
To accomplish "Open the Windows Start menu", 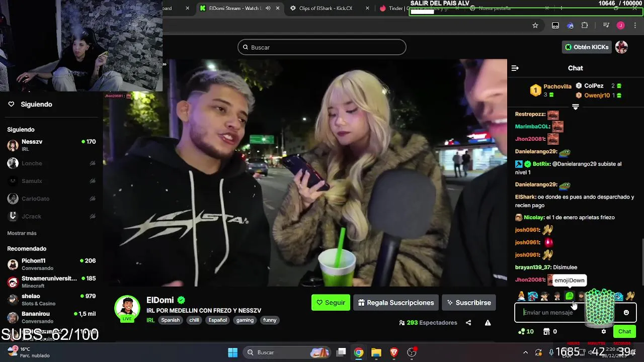I will click(232, 352).
